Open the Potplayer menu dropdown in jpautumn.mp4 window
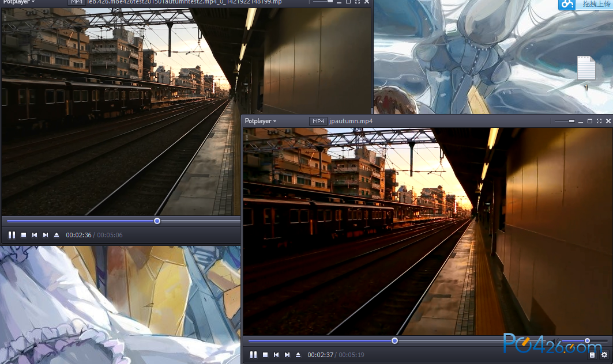 261,121
